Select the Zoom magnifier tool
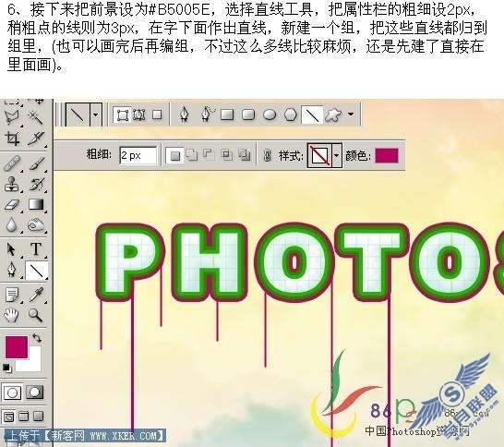Viewport: 504px width, 447px height. [x=36, y=315]
